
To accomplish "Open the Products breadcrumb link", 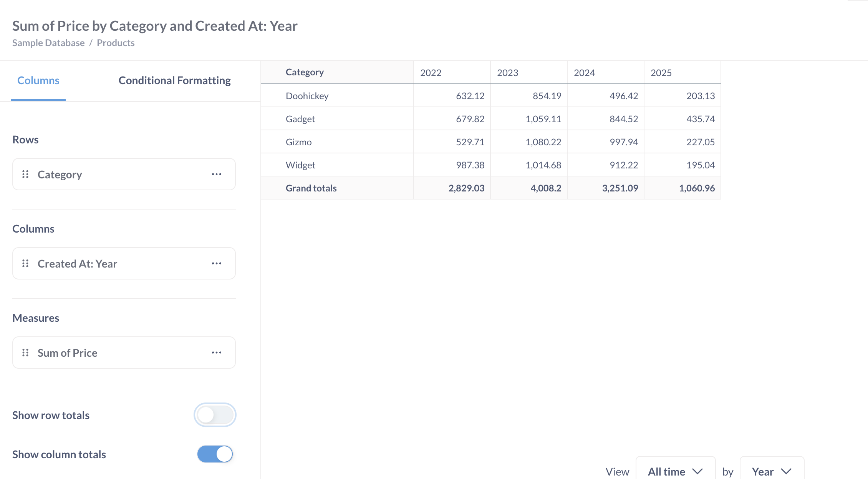I will pyautogui.click(x=116, y=43).
